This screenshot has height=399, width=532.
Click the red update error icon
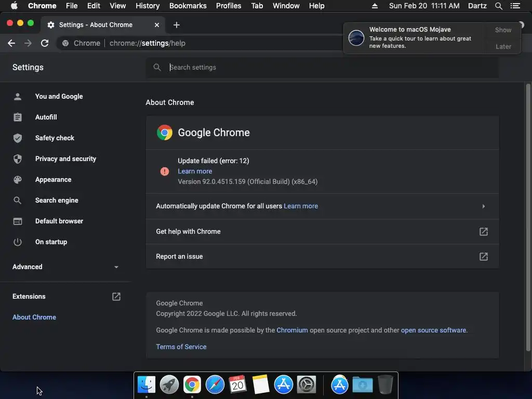pos(165,171)
